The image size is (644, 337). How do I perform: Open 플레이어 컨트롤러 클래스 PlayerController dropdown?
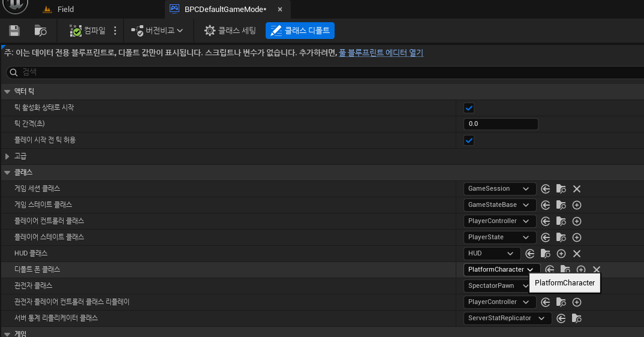(x=499, y=221)
